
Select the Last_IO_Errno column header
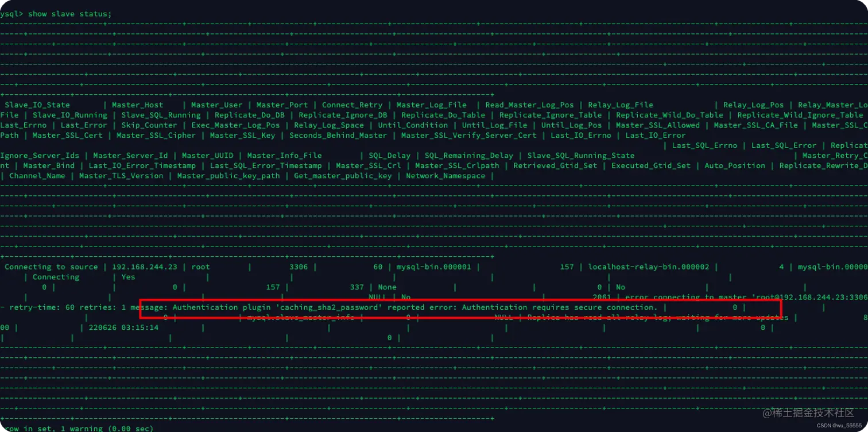pos(581,136)
